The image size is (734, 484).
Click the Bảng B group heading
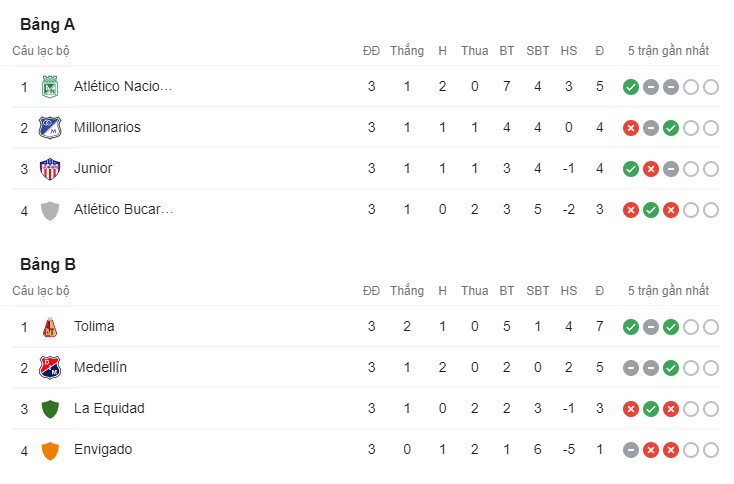point(48,265)
